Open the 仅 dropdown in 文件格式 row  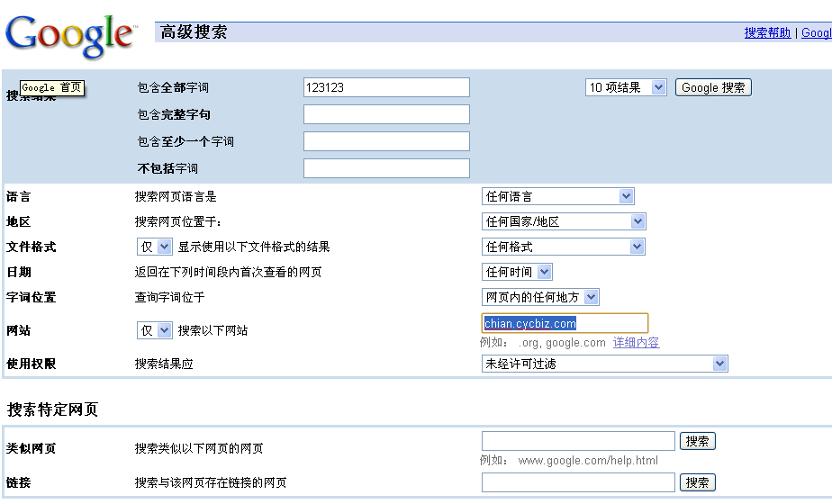coord(154,247)
